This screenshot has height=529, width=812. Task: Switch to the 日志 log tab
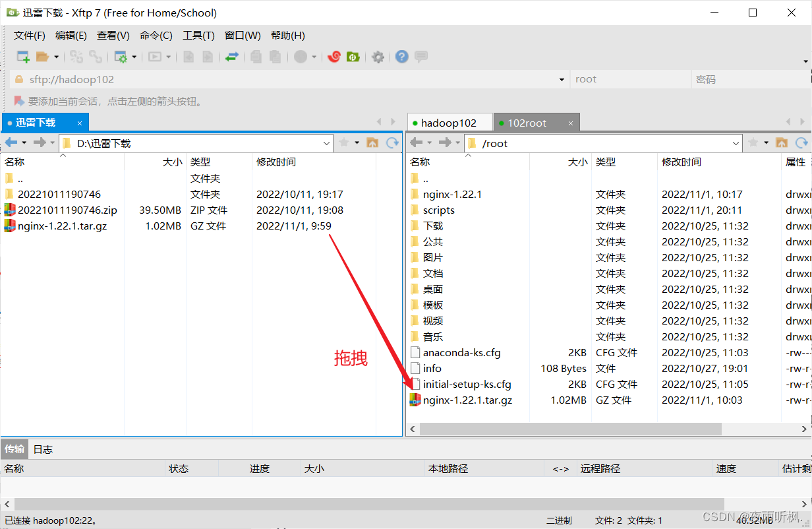[43, 449]
